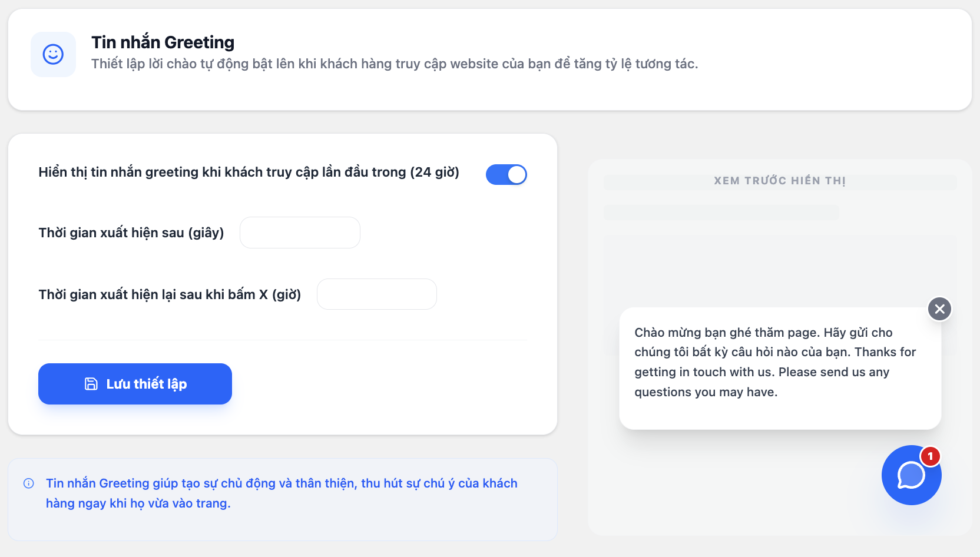Click the red notification badge showing 1
The height and width of the screenshot is (557, 980).
tap(930, 456)
